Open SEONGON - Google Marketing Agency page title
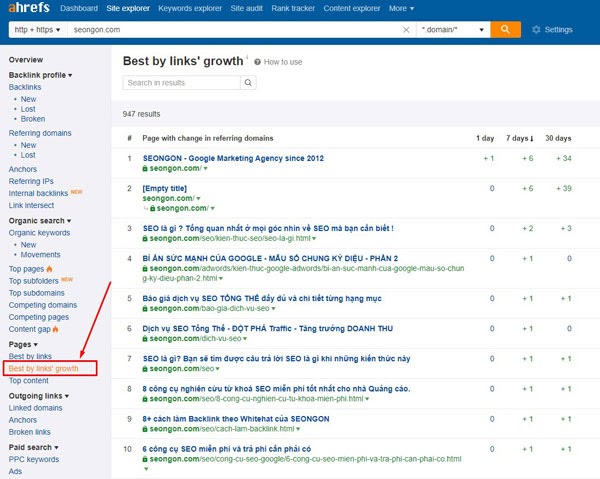600x479 pixels. (x=233, y=158)
